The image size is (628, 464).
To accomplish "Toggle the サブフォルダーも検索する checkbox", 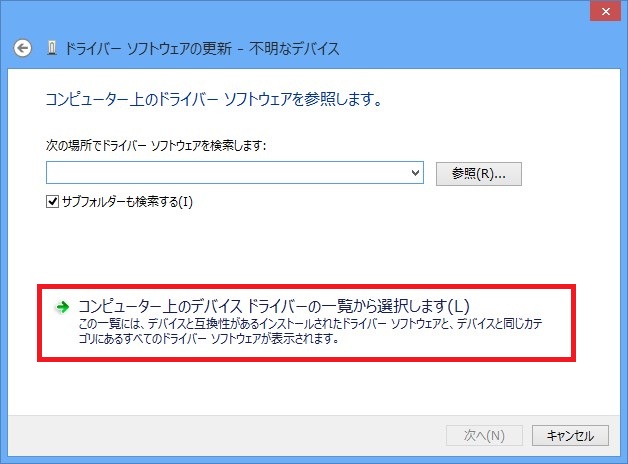I will [x=53, y=201].
